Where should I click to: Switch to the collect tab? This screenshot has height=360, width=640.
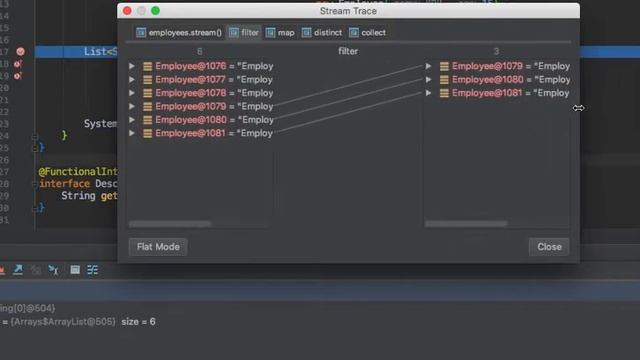367,33
